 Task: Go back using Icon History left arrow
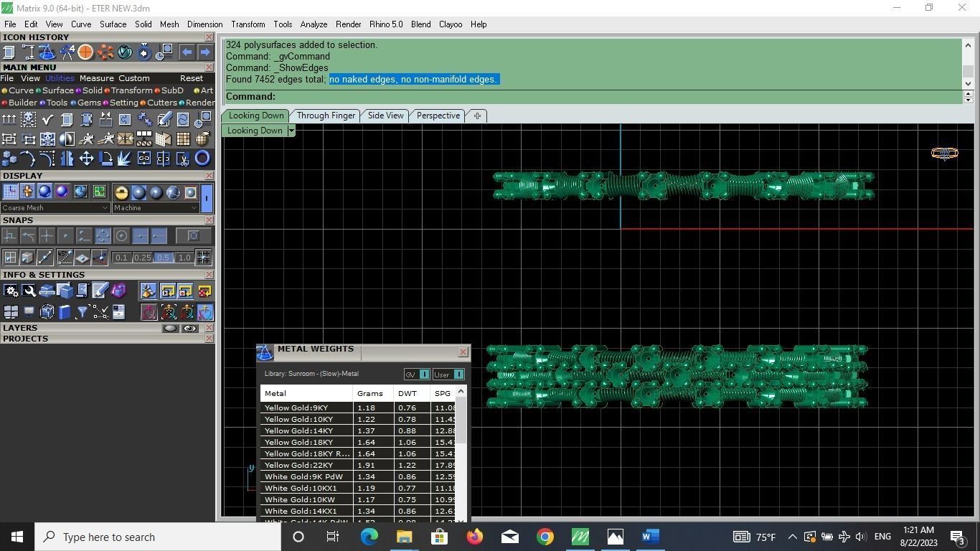point(187,52)
